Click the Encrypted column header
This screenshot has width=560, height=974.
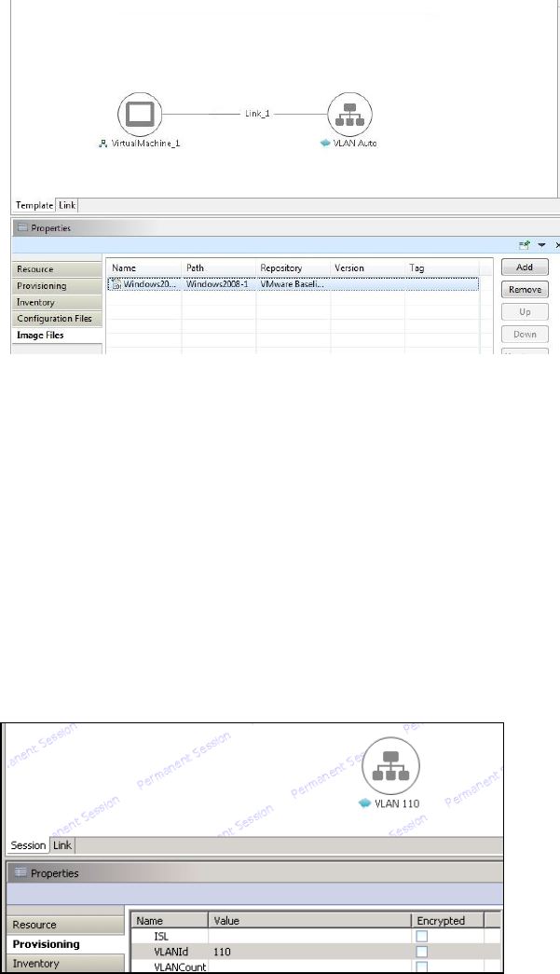click(447, 921)
